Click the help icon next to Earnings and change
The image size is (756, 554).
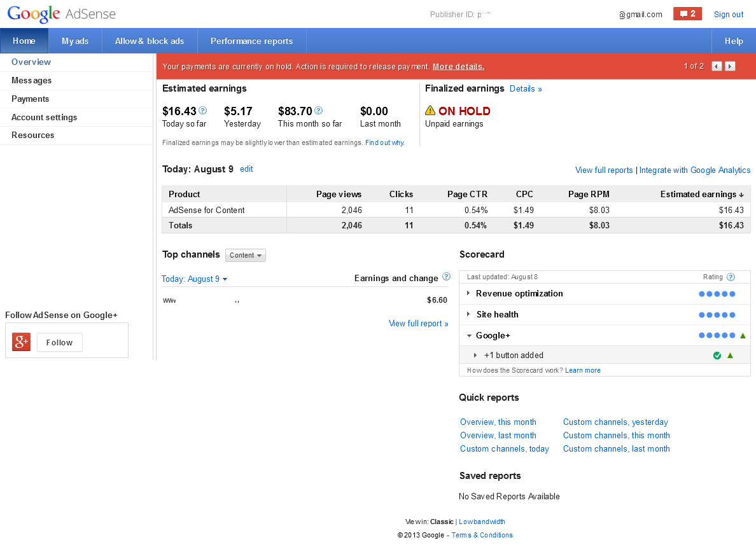pyautogui.click(x=446, y=277)
